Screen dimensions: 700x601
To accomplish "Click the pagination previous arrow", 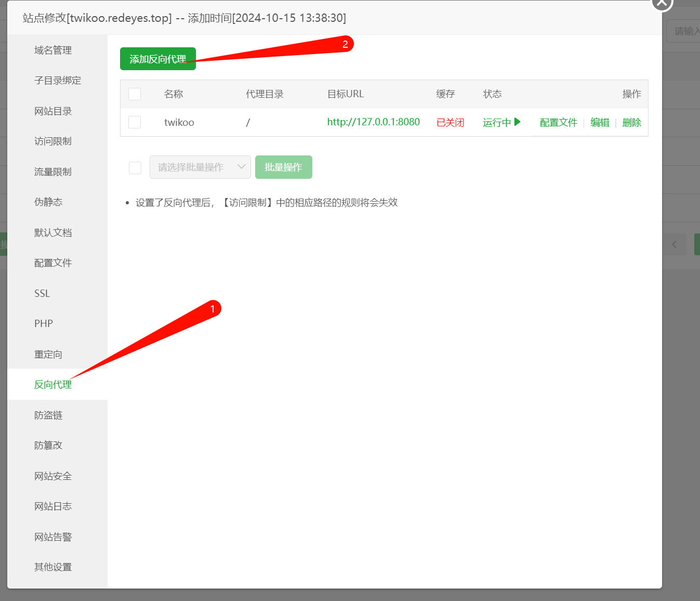I will [674, 244].
